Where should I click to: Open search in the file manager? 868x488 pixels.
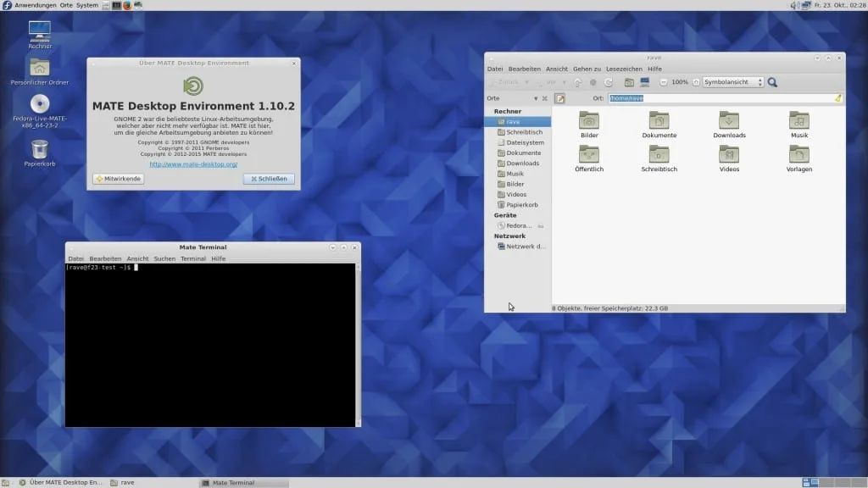[772, 82]
